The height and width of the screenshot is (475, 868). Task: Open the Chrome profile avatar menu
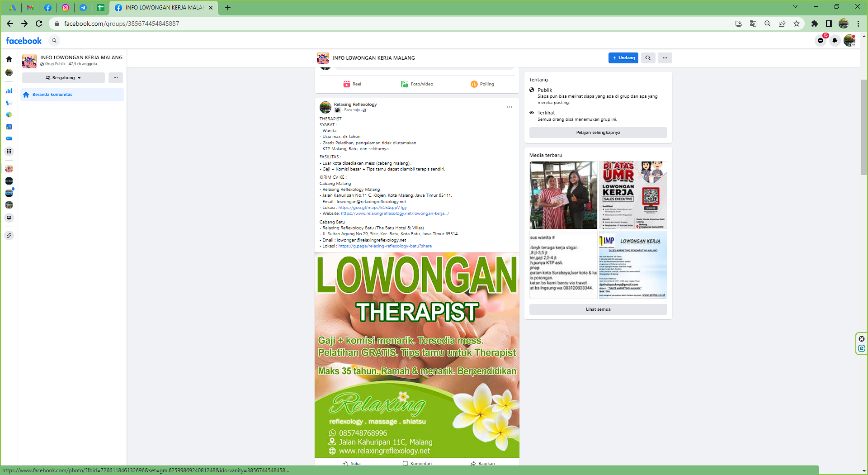pyautogui.click(x=844, y=24)
